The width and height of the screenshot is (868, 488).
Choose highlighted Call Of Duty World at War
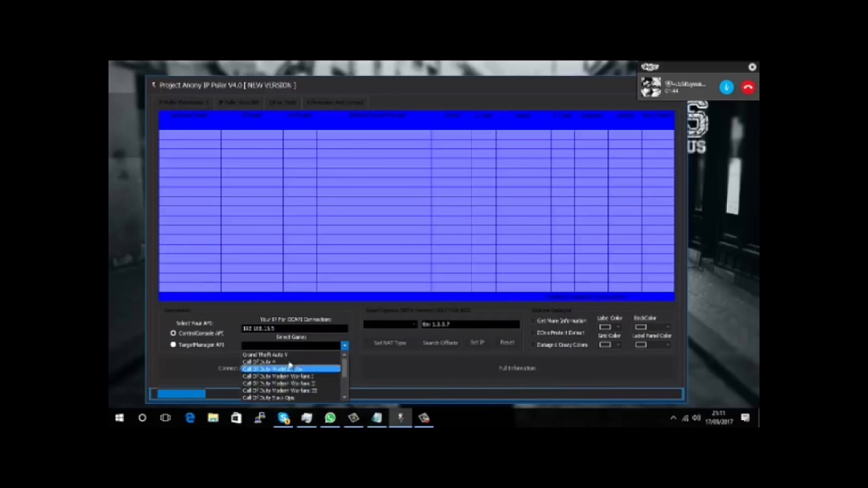[x=291, y=369]
